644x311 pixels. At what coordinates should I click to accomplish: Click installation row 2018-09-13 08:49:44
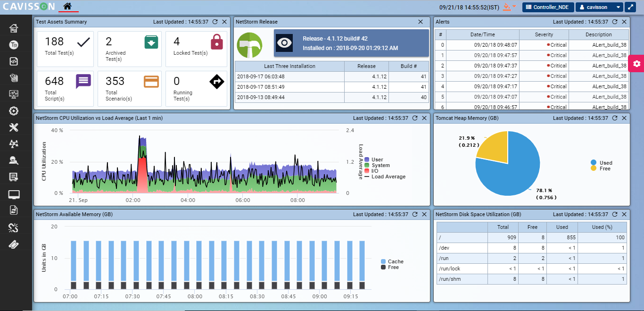[x=332, y=97]
